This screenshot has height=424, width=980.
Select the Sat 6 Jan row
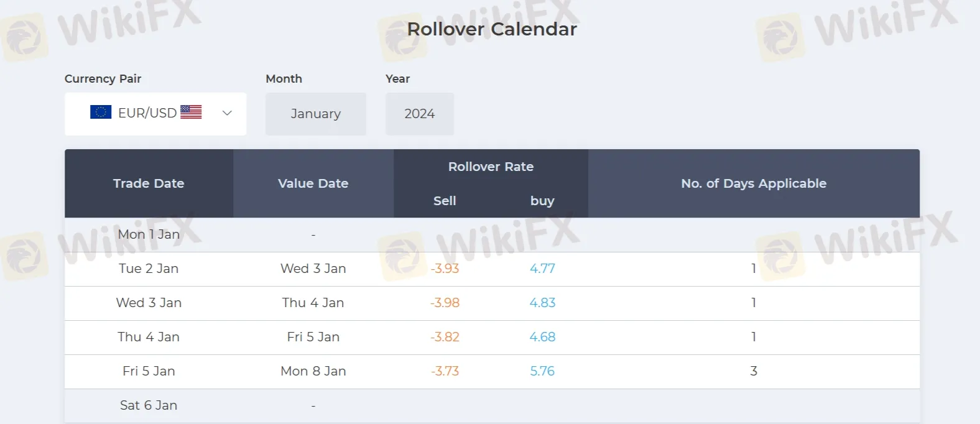coord(149,405)
